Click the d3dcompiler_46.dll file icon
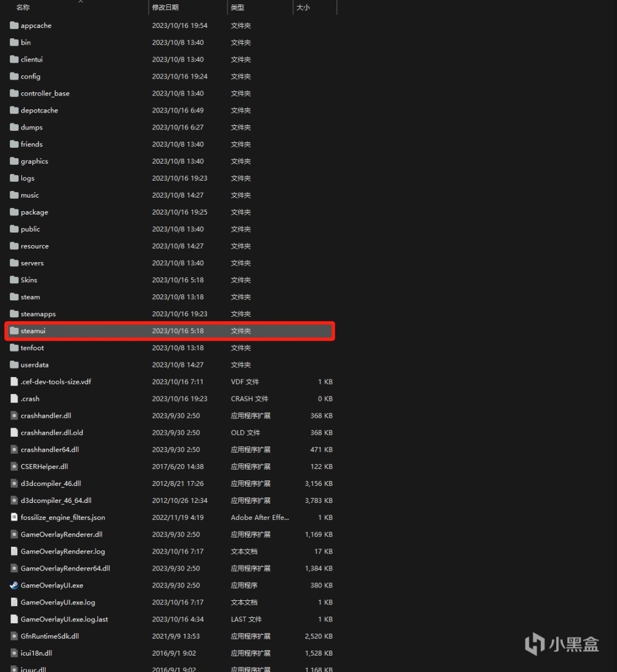617x672 pixels. pos(15,483)
